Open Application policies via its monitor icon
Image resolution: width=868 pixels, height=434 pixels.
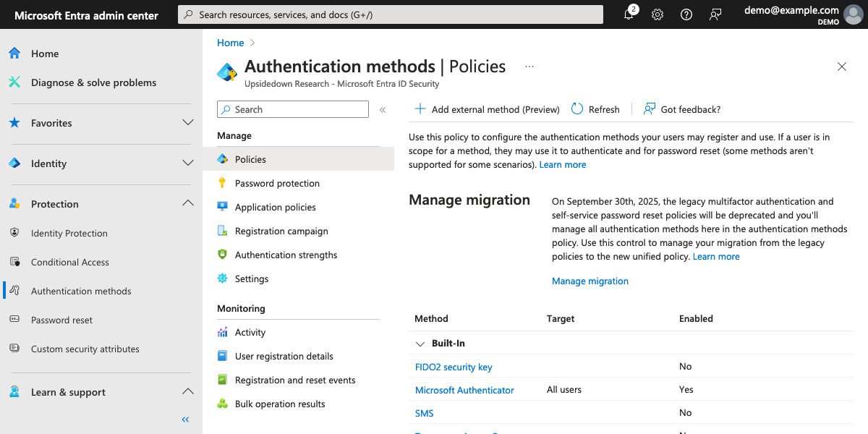(x=224, y=207)
